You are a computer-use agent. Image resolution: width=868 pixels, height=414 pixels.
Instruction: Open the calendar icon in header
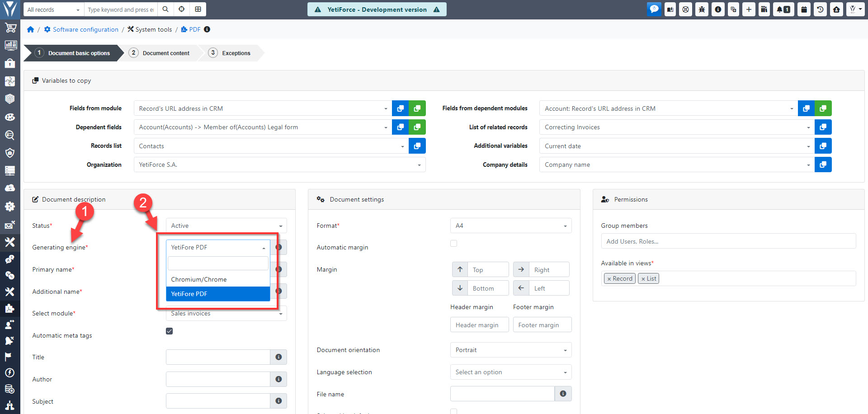[804, 9]
